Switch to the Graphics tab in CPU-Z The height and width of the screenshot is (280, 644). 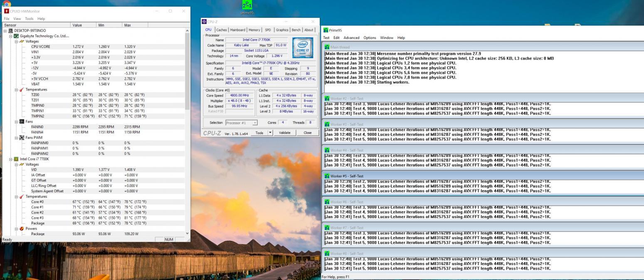coord(282,30)
